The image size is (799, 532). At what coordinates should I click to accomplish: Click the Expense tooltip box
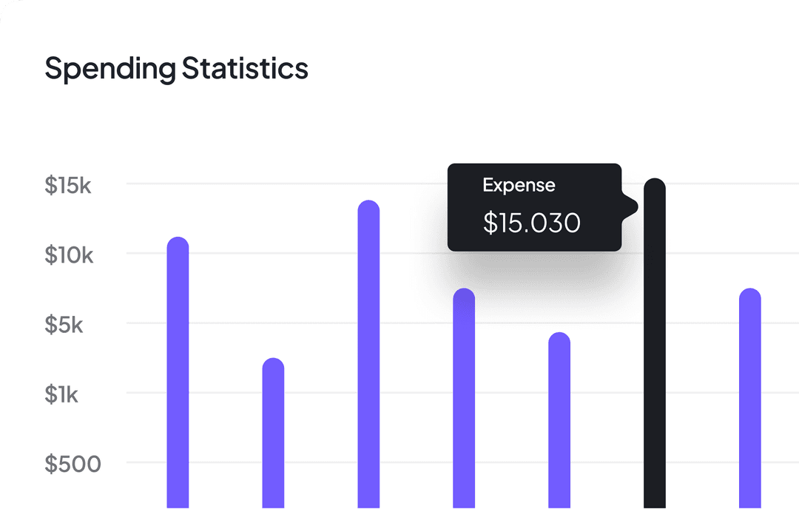pos(535,207)
